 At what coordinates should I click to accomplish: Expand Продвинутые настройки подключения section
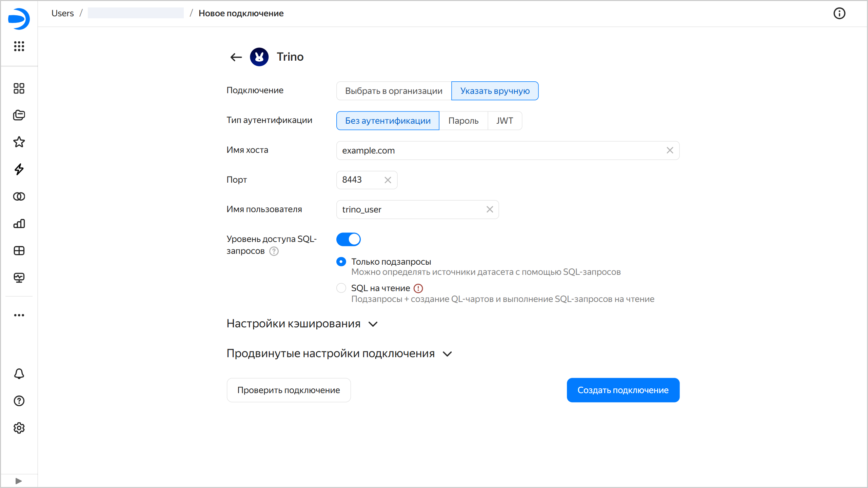coord(339,354)
